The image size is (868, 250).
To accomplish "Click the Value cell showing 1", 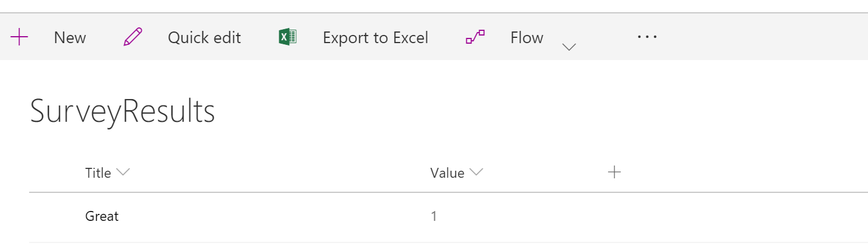I will coord(434,216).
